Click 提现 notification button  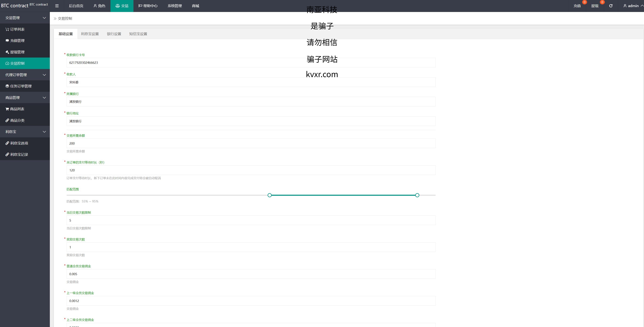(595, 6)
